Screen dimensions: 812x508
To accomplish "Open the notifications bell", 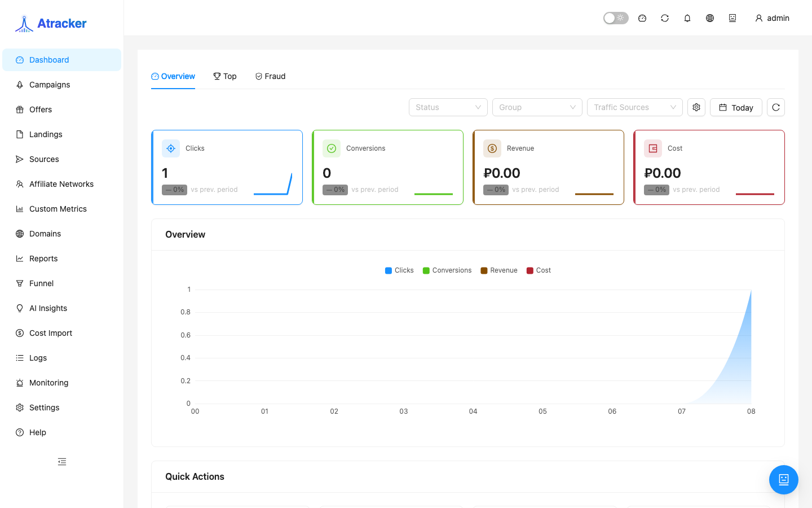I will [x=687, y=18].
